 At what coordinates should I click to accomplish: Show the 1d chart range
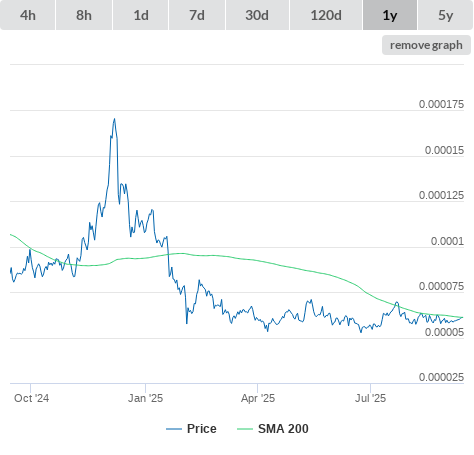141,15
